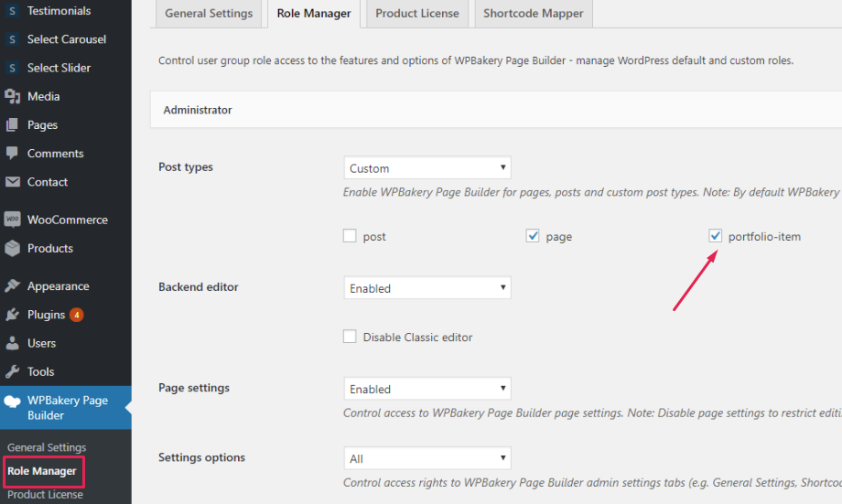Click Role Manager submenu link

pyautogui.click(x=42, y=471)
